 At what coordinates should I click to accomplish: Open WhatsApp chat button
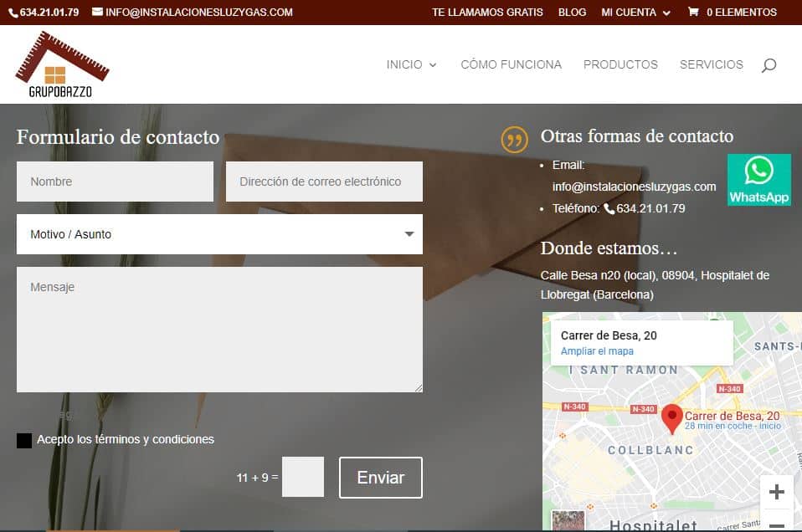click(x=758, y=180)
